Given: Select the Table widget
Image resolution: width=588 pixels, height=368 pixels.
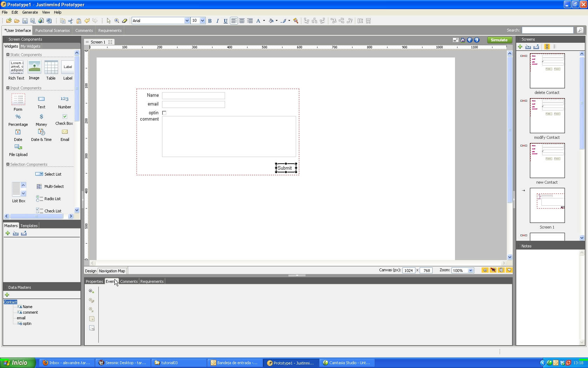Looking at the screenshot, I should (51, 67).
